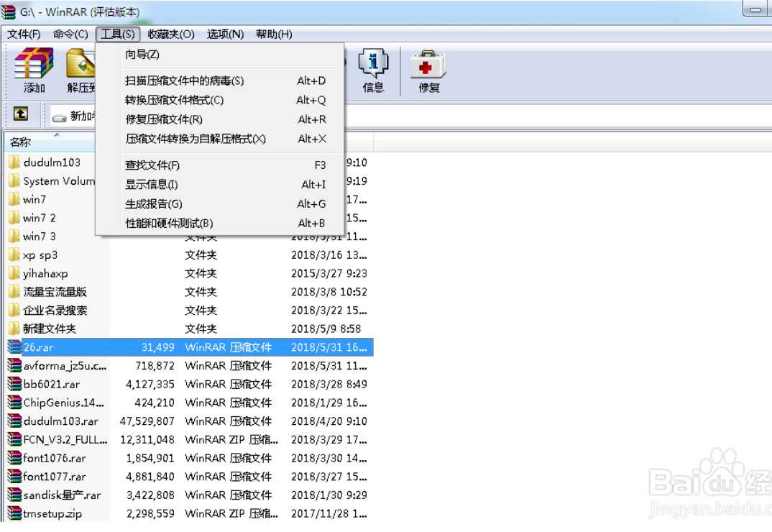Click the tmsetup.zip archive icon
This screenshot has height=532, width=772.
click(x=15, y=513)
